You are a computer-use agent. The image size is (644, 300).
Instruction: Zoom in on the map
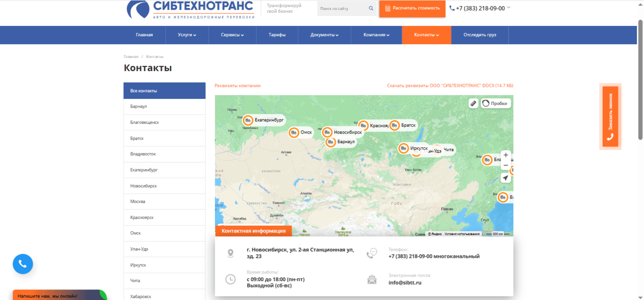tap(506, 155)
